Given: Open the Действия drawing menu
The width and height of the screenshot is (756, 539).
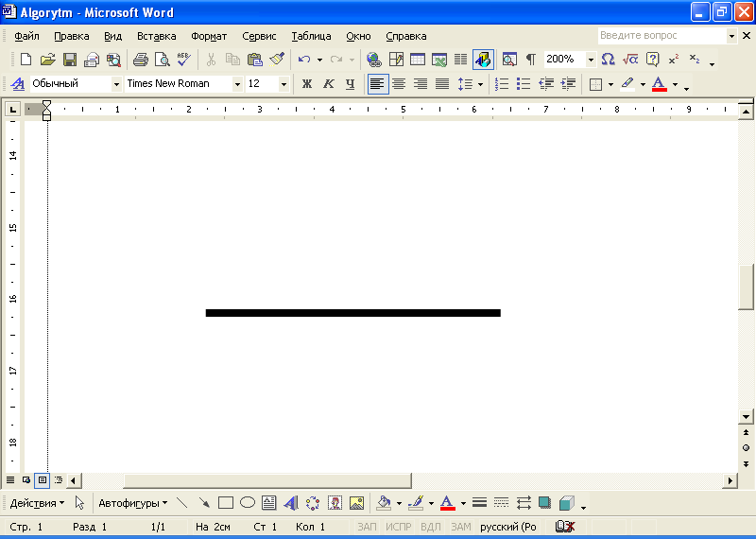Looking at the screenshot, I should (37, 503).
